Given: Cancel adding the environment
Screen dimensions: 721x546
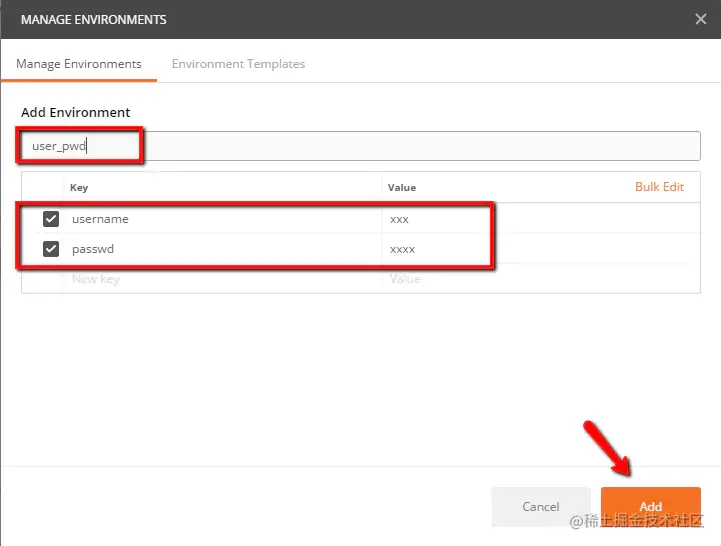Looking at the screenshot, I should click(541, 506).
